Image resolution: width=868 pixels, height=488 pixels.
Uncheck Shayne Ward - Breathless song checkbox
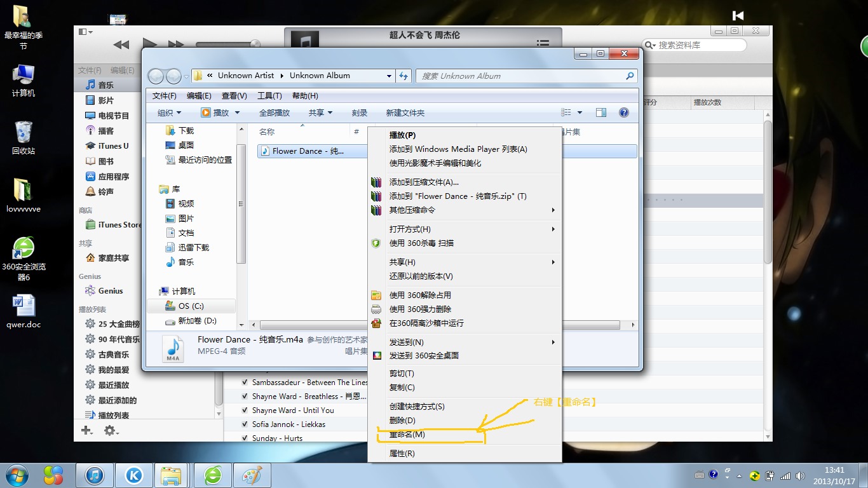(x=245, y=396)
